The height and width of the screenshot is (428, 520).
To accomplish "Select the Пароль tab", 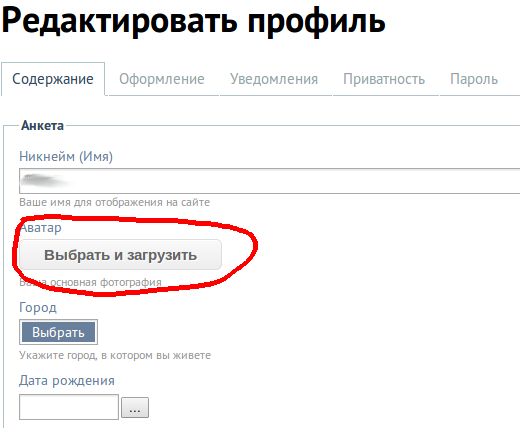I will point(474,79).
